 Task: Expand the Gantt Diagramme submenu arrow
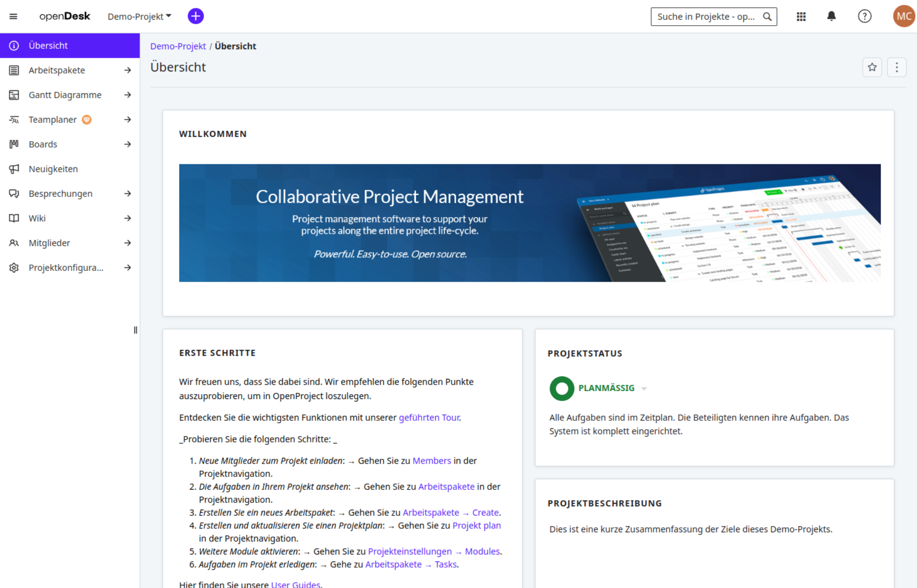pyautogui.click(x=128, y=95)
